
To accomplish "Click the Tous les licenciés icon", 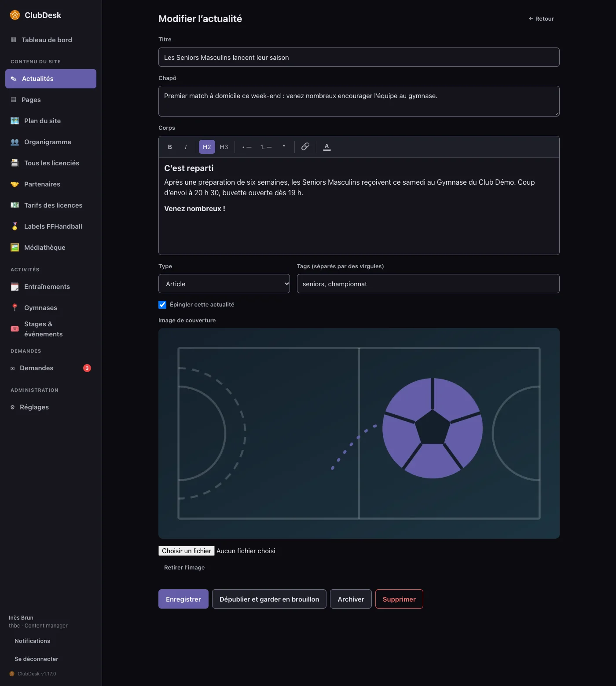I will (15, 163).
